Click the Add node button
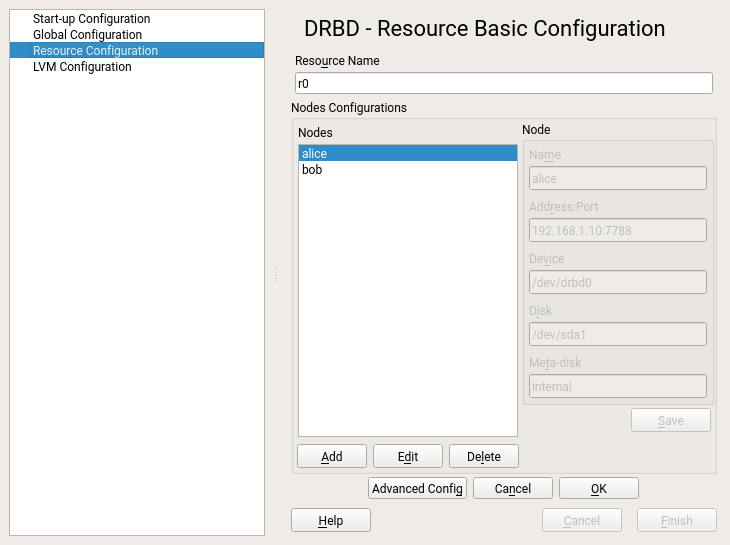Viewport: 730px width, 545px height. (x=332, y=457)
